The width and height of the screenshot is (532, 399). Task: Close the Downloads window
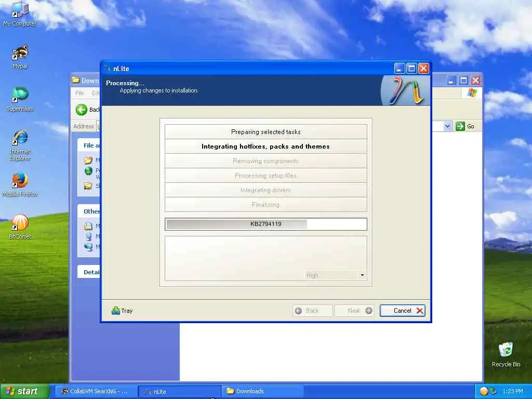[476, 81]
